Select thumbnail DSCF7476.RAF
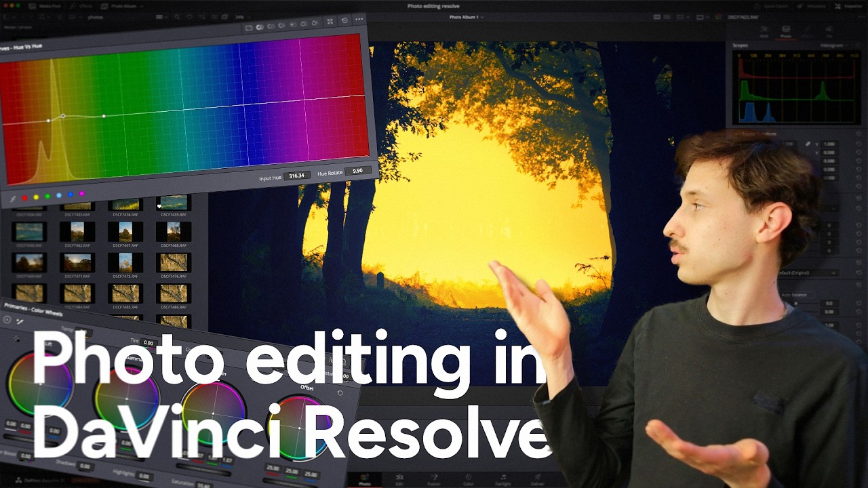The width and height of the screenshot is (868, 488). (x=174, y=262)
